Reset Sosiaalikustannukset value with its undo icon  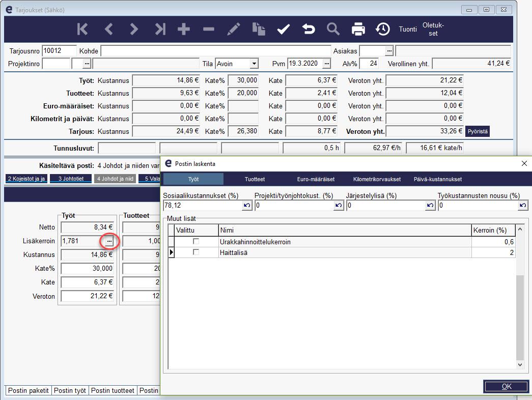coord(247,205)
